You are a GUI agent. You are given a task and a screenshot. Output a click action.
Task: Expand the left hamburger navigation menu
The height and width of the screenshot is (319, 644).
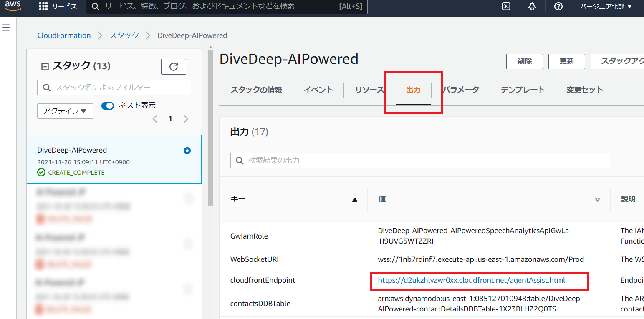(x=6, y=28)
